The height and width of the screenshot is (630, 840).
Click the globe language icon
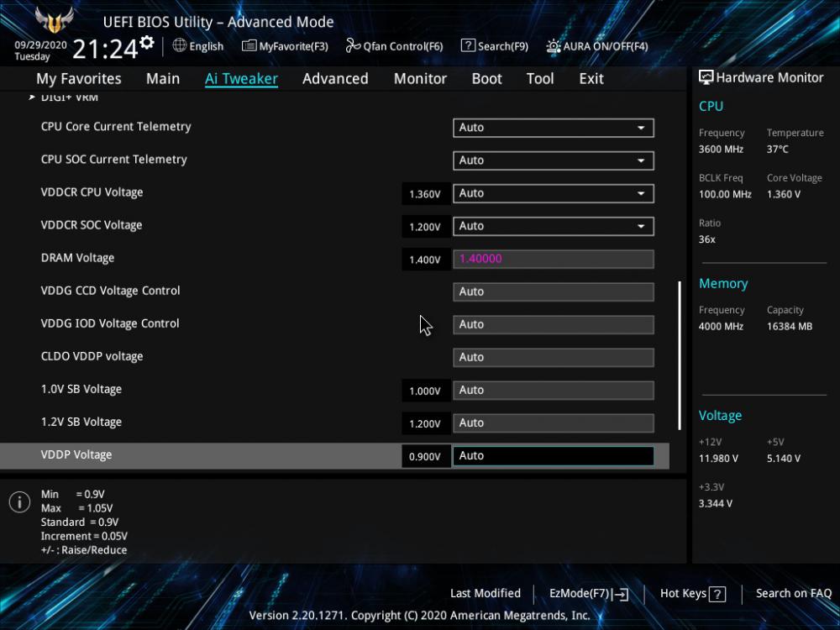(x=180, y=45)
